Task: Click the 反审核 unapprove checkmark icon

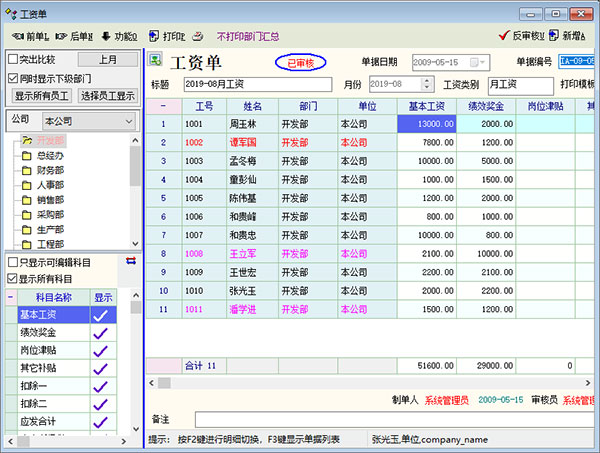Action: pyautogui.click(x=503, y=35)
